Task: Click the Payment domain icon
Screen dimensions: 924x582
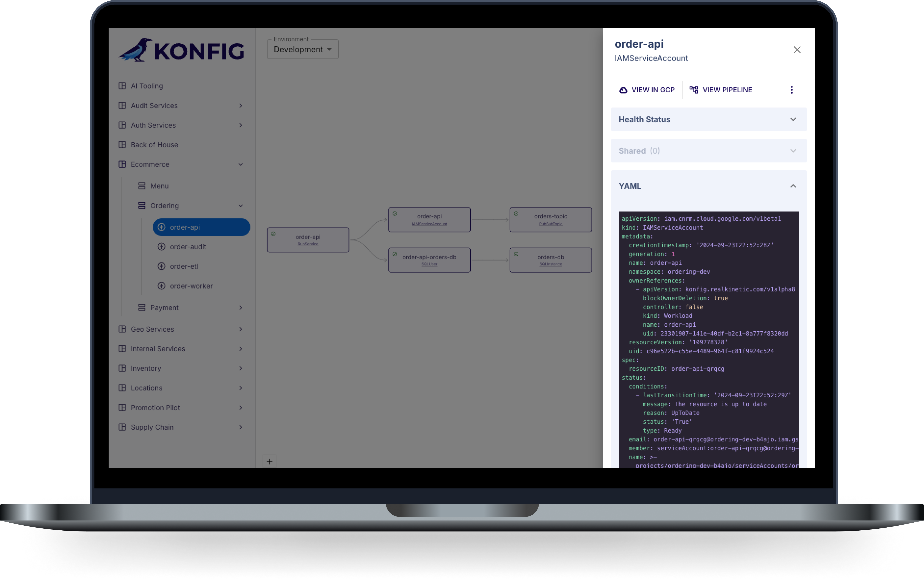Action: (x=142, y=307)
